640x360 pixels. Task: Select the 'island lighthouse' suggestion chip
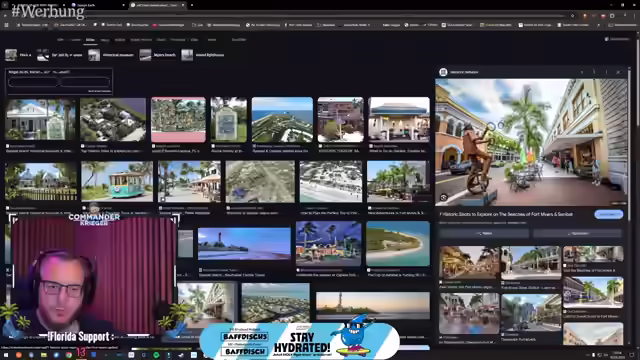pyautogui.click(x=203, y=55)
